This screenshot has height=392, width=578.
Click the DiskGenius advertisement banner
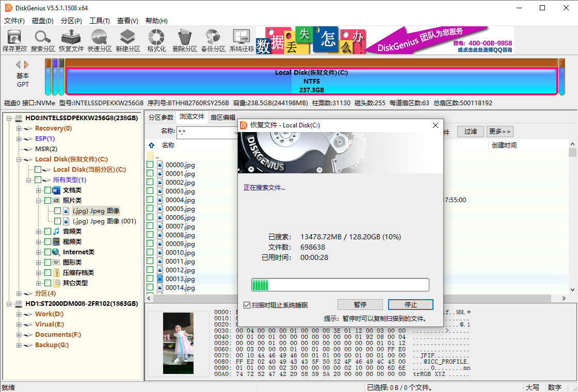coord(384,40)
